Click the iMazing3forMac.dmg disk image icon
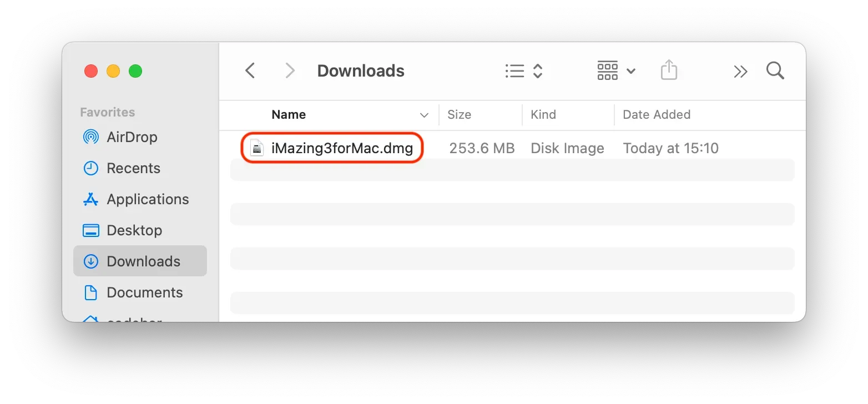 click(x=256, y=148)
